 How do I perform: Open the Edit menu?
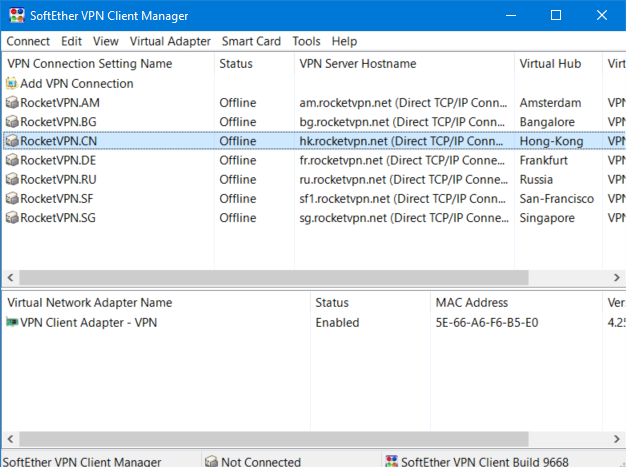[71, 41]
